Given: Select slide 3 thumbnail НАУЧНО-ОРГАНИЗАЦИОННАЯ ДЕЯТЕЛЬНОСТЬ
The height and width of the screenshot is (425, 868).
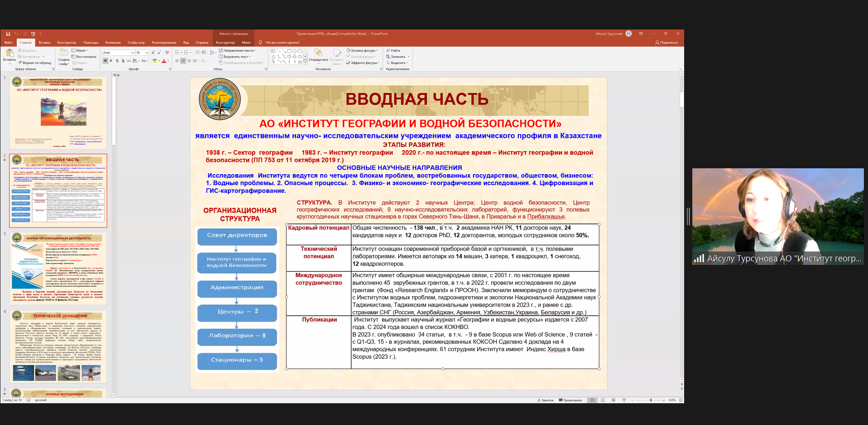Looking at the screenshot, I should 59,269.
